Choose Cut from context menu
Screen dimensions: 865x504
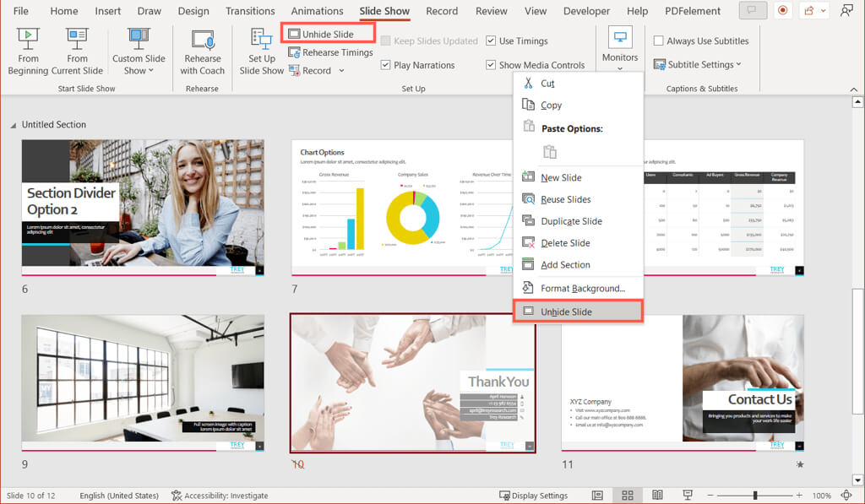pyautogui.click(x=578, y=84)
